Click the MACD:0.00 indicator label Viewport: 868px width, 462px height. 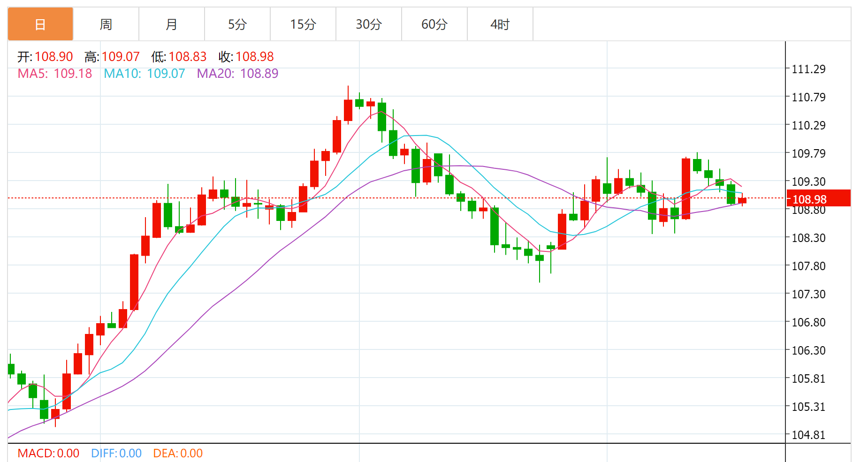(x=48, y=453)
